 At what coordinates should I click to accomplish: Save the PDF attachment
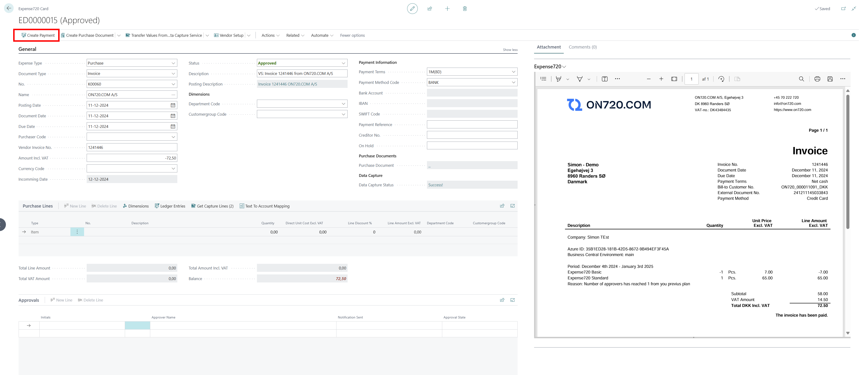tap(830, 79)
